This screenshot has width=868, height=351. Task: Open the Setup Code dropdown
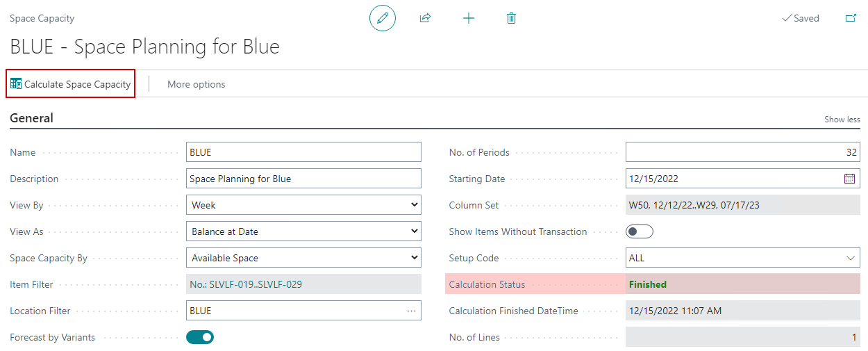click(742, 258)
